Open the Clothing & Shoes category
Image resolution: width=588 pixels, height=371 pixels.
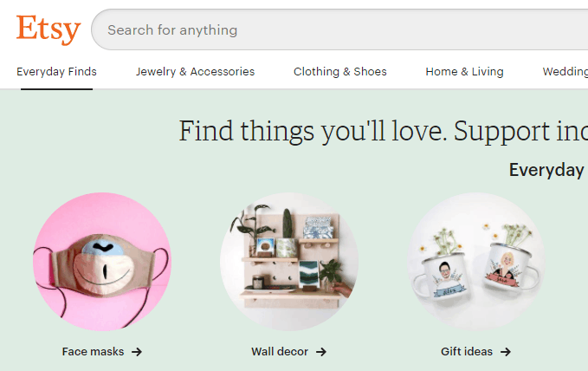pos(339,72)
